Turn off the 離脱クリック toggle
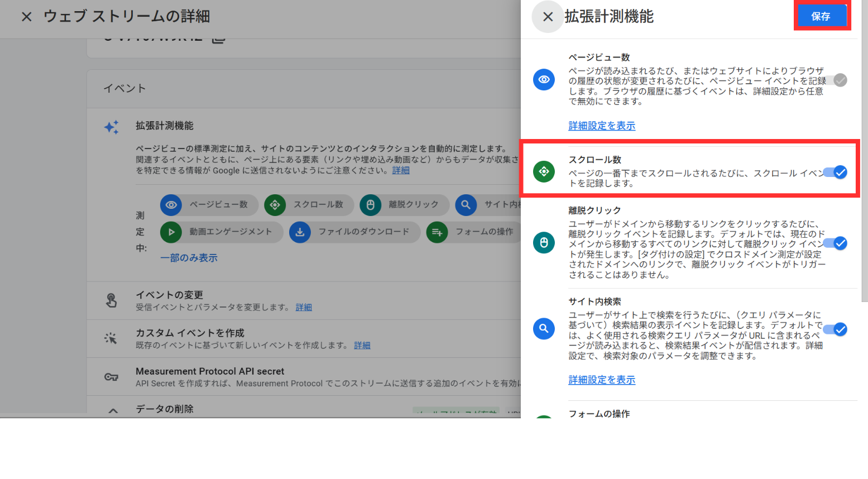 pos(836,243)
